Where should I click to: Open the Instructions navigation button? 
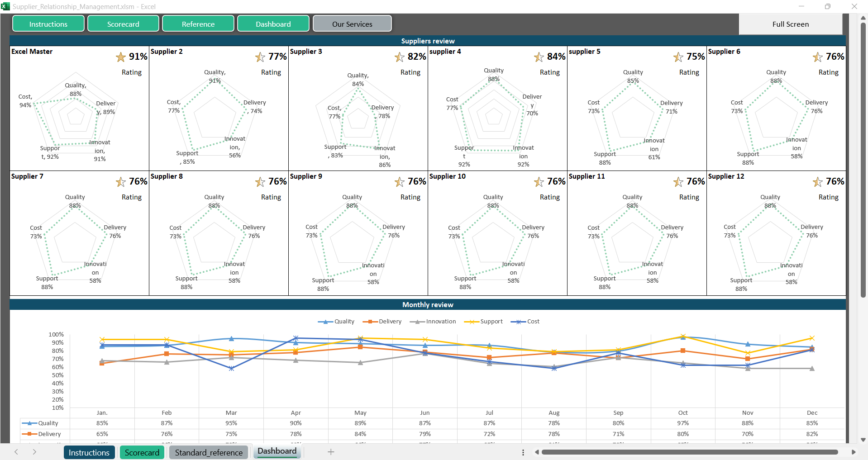[x=48, y=24]
